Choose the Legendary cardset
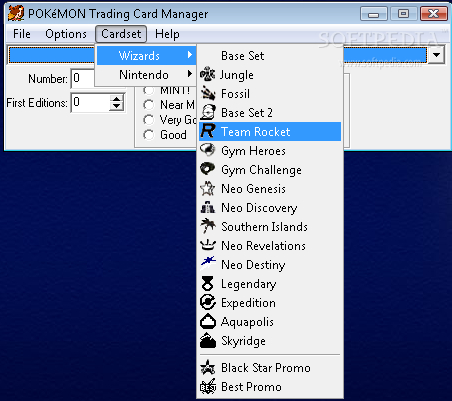 (270, 284)
